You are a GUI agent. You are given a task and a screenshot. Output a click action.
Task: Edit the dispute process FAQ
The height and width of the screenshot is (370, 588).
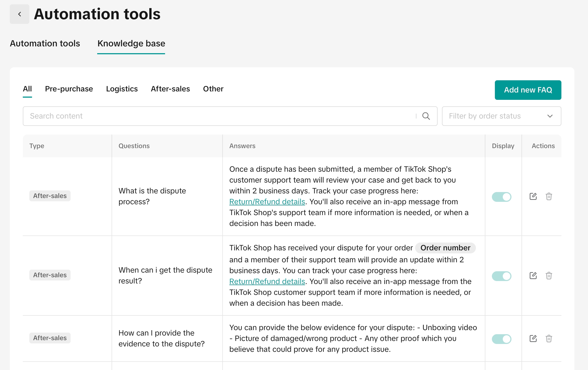533,196
